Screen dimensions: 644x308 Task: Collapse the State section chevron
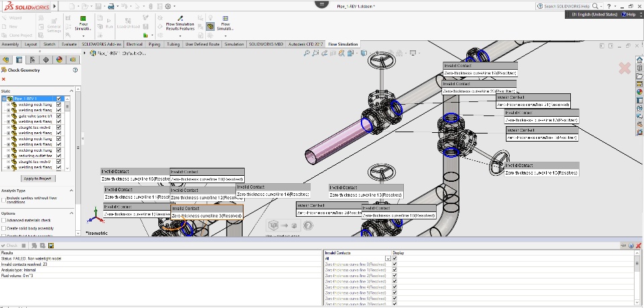click(x=71, y=91)
